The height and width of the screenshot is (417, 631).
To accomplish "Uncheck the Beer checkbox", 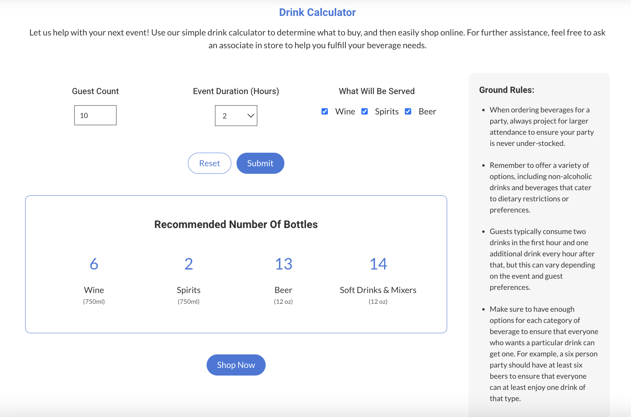I will (x=408, y=111).
